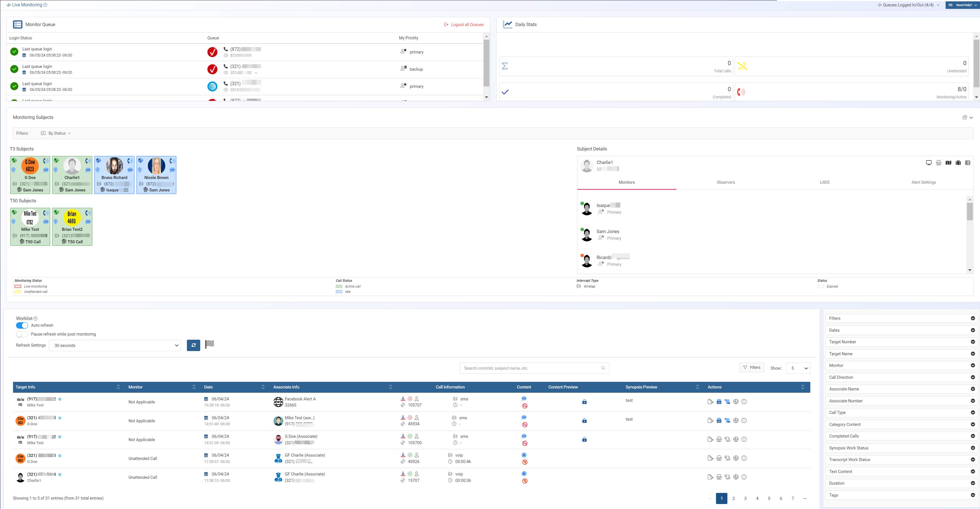Click the gray flag icon in Worklist
The width and height of the screenshot is (980, 509).
click(x=210, y=344)
